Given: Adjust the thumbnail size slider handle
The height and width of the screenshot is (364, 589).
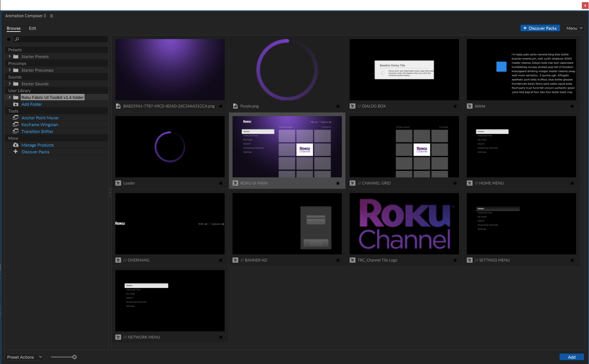Looking at the screenshot, I should coord(75,357).
